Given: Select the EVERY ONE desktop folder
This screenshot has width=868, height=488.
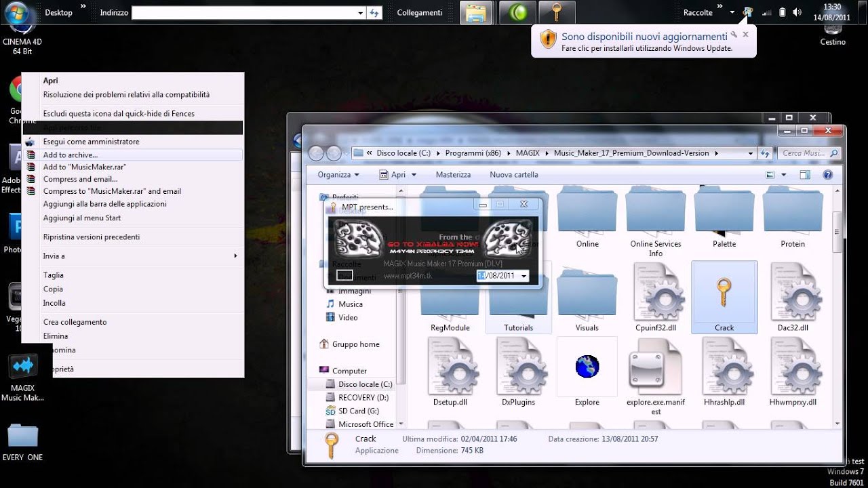Looking at the screenshot, I should point(22,442).
